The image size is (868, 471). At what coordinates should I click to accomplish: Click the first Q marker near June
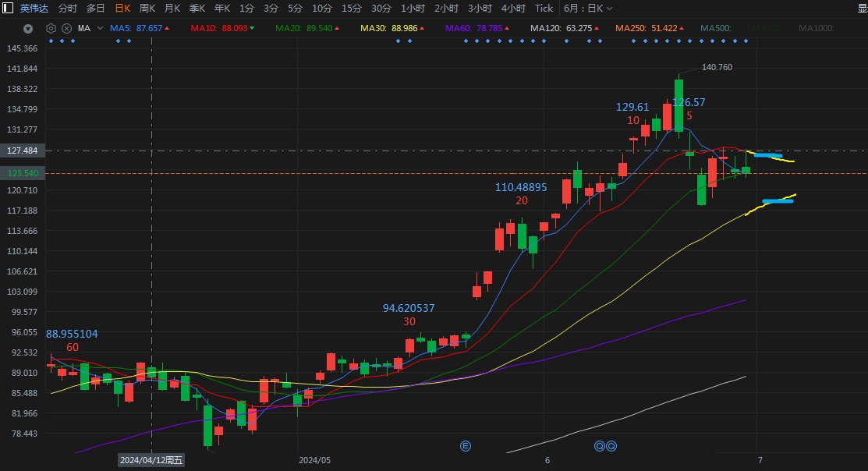coord(600,446)
